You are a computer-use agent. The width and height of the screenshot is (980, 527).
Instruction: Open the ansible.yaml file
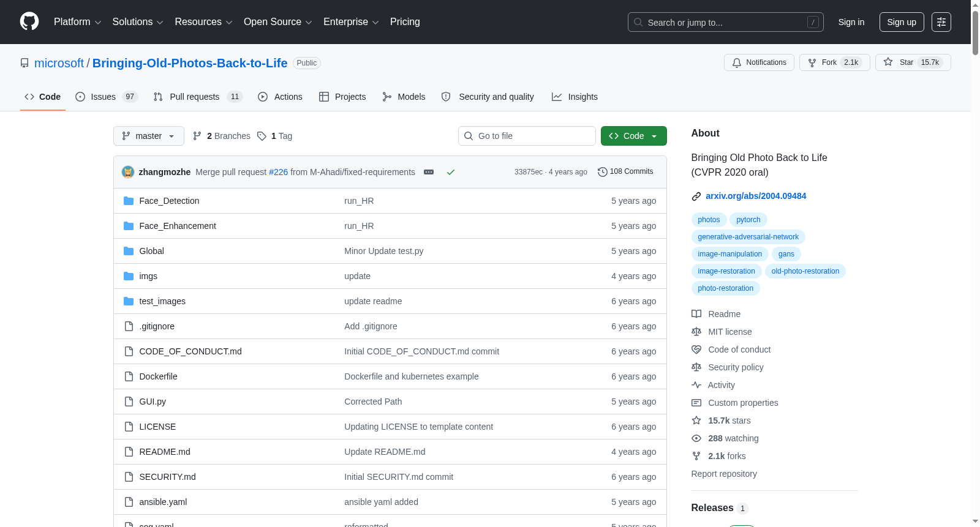coord(163,502)
